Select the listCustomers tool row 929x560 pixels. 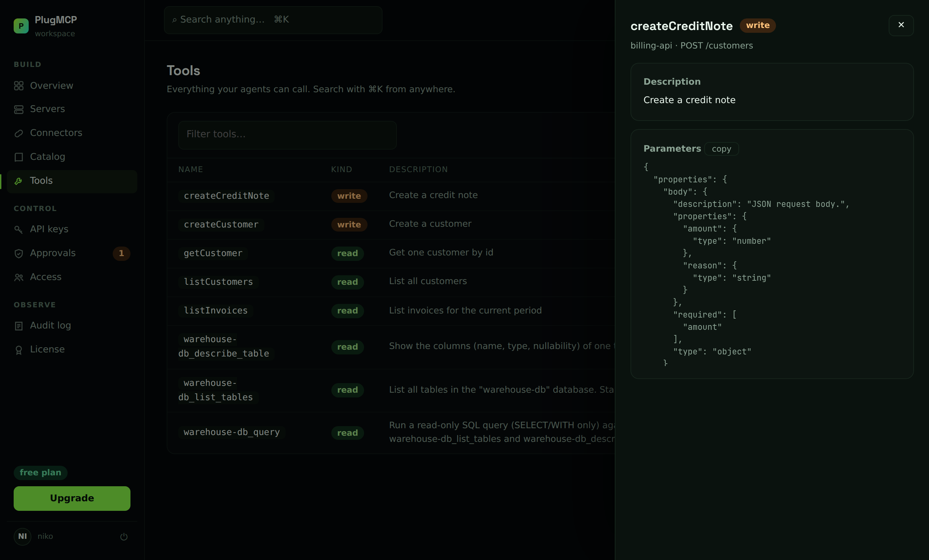[391, 282]
